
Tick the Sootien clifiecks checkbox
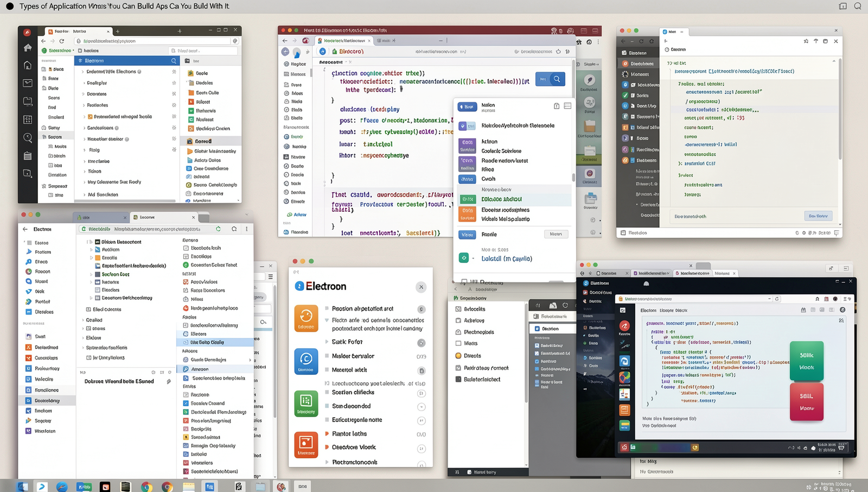pos(327,392)
